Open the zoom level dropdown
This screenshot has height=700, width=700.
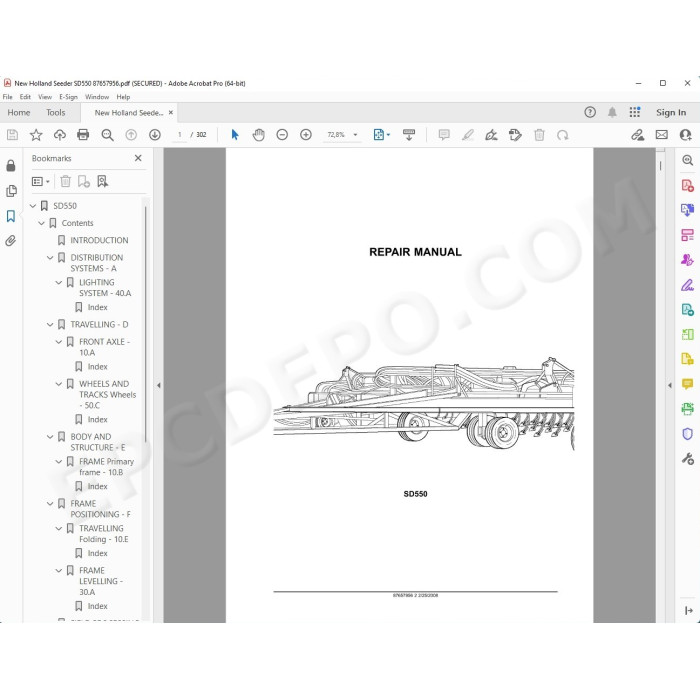(x=355, y=135)
